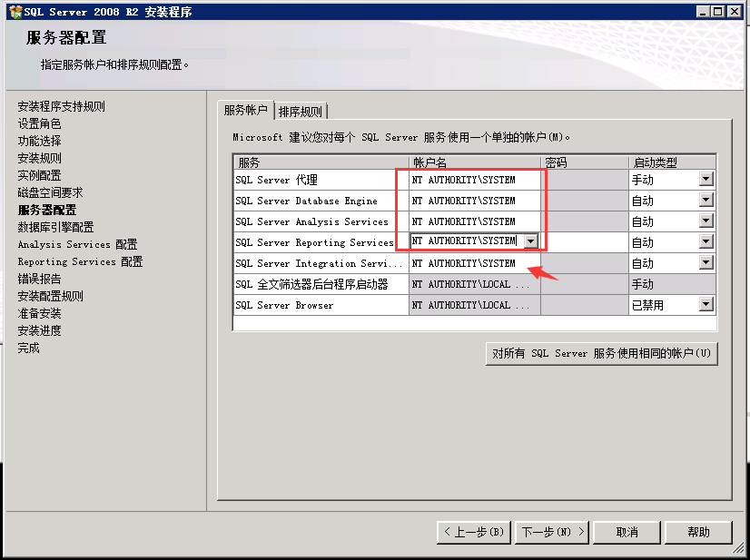Minimize the SQL Server installer window

coord(703,12)
